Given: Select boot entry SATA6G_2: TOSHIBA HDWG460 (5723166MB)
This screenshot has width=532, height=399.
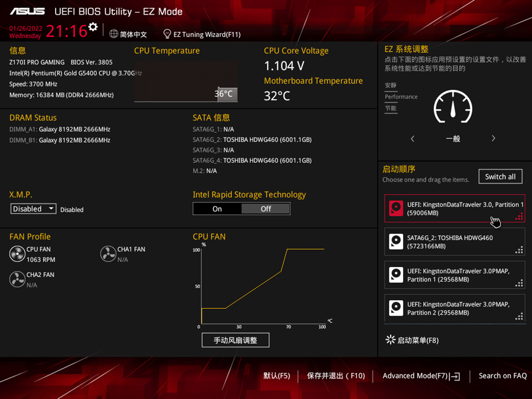Looking at the screenshot, I should coord(455,241).
